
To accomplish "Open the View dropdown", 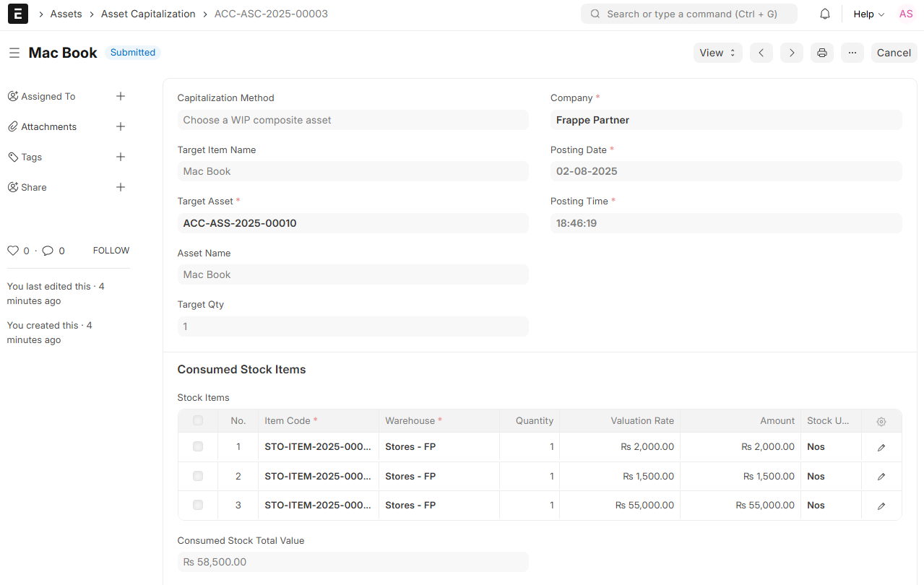I will (x=717, y=53).
